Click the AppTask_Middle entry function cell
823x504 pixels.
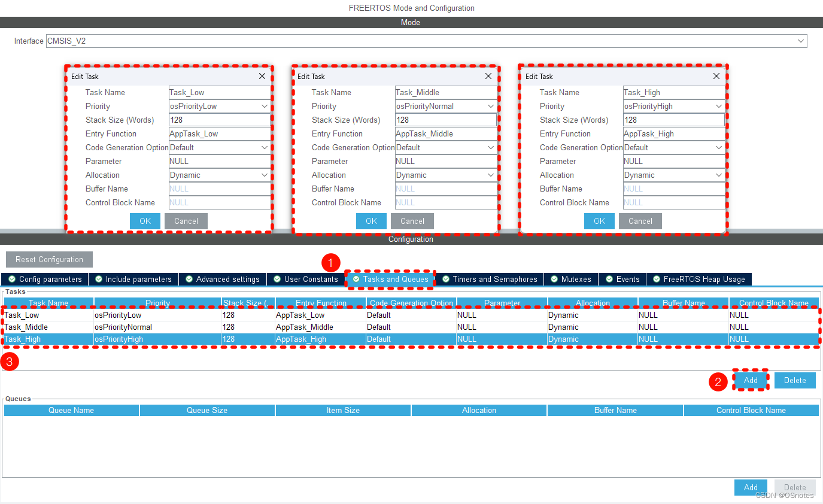tap(320, 327)
